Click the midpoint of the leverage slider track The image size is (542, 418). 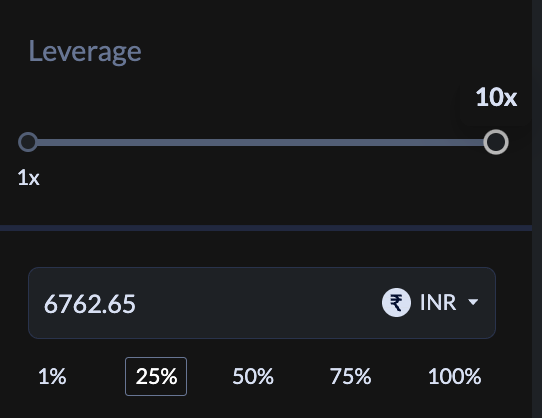262,142
